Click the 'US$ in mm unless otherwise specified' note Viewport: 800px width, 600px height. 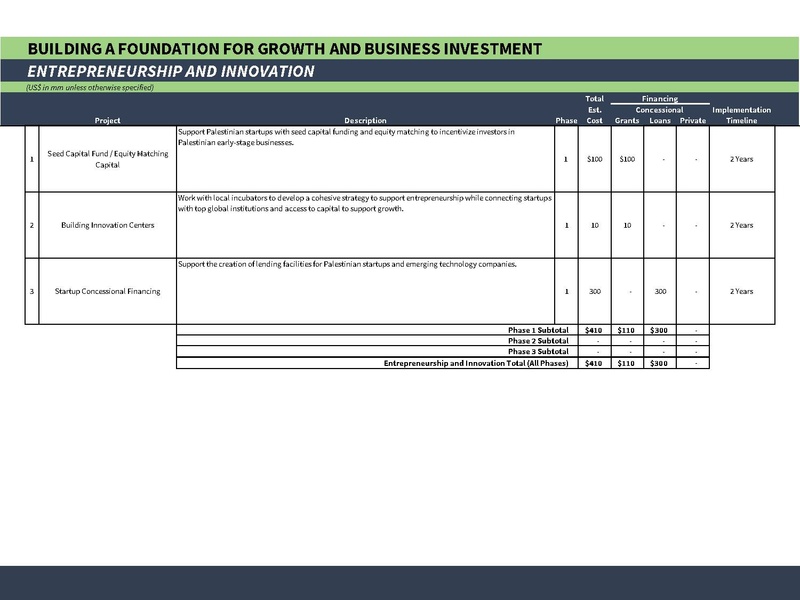click(x=90, y=88)
